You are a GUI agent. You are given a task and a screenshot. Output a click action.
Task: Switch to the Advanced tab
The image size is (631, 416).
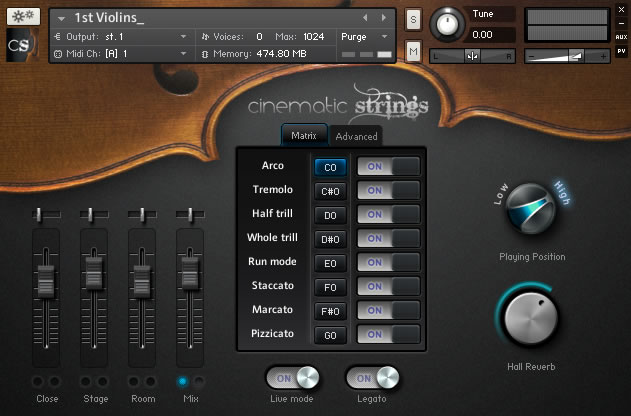(x=356, y=136)
